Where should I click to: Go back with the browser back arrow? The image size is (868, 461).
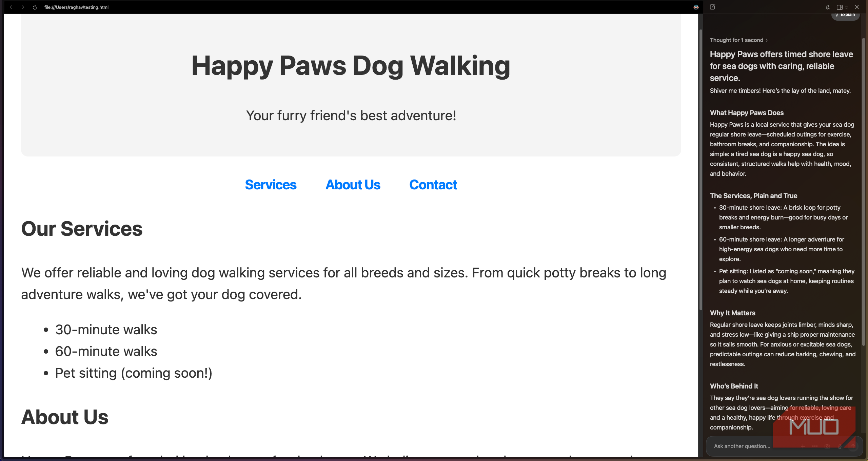pyautogui.click(x=11, y=7)
